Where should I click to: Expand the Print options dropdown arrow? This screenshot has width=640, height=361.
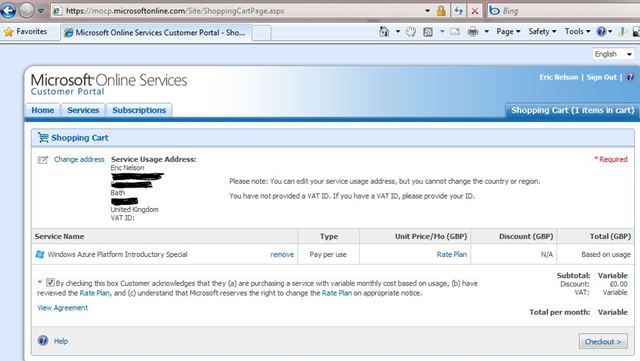pos(487,31)
